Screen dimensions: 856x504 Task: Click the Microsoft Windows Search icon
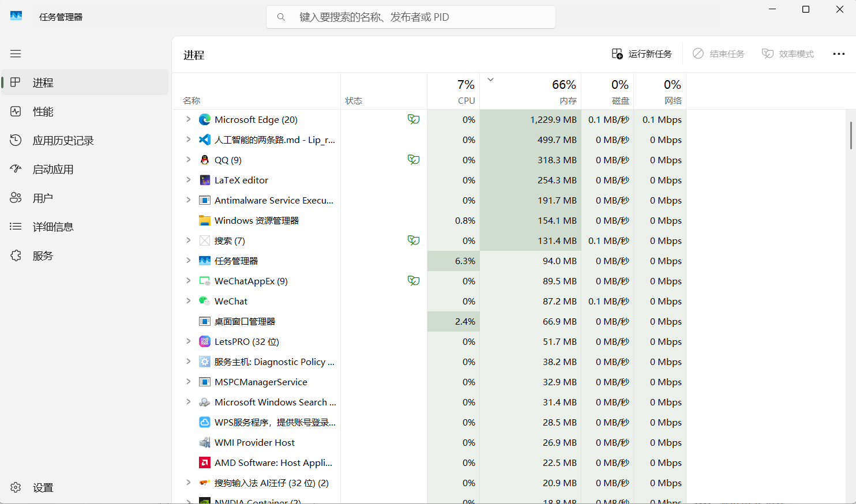[205, 402]
